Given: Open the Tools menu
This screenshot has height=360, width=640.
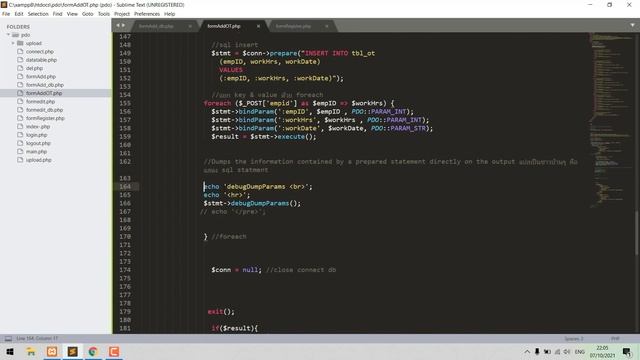Looking at the screenshot, I should click(x=104, y=14).
